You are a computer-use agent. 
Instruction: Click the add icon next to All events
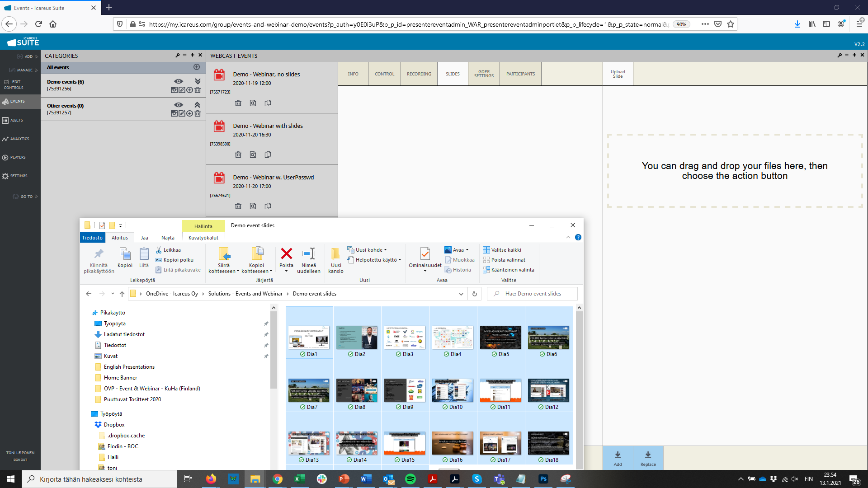coord(197,67)
